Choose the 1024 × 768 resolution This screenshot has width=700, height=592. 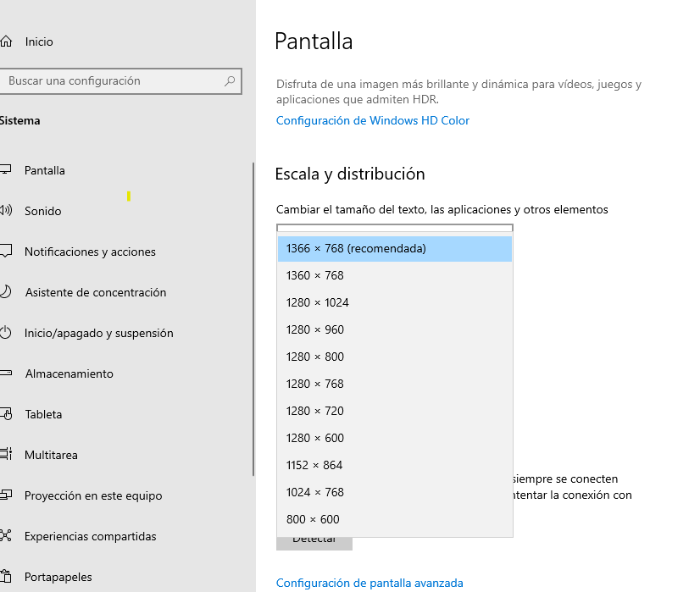pyautogui.click(x=395, y=493)
